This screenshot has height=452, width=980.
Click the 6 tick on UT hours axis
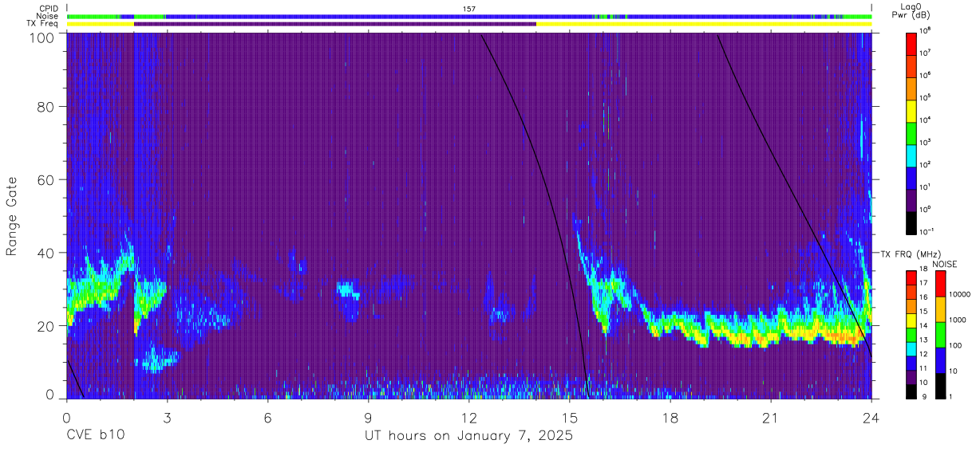pyautogui.click(x=268, y=417)
